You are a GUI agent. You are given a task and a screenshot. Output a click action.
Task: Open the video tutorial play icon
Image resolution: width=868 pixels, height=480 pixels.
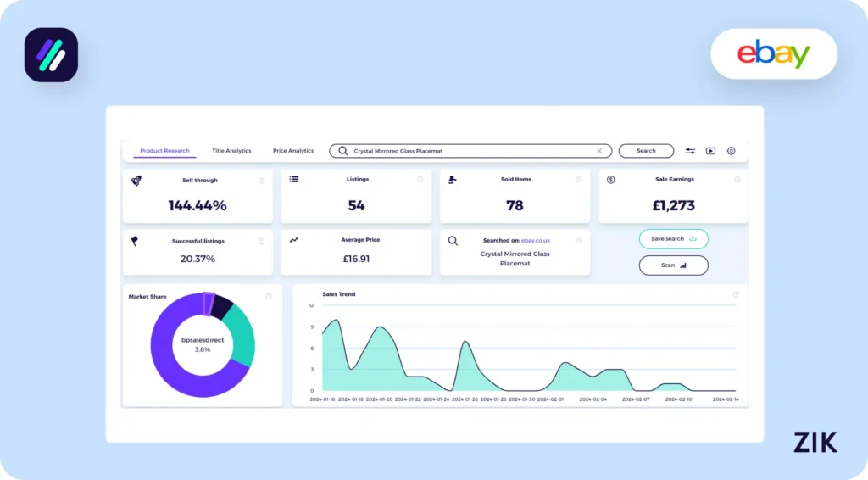click(710, 151)
